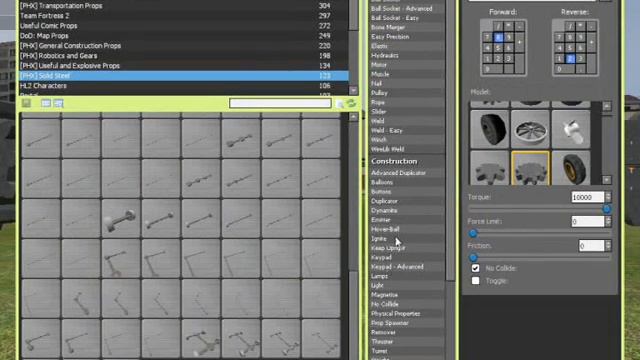The height and width of the screenshot is (360, 640).
Task: Choose key 0 on the Reverse numpad
Action: coord(565,69)
